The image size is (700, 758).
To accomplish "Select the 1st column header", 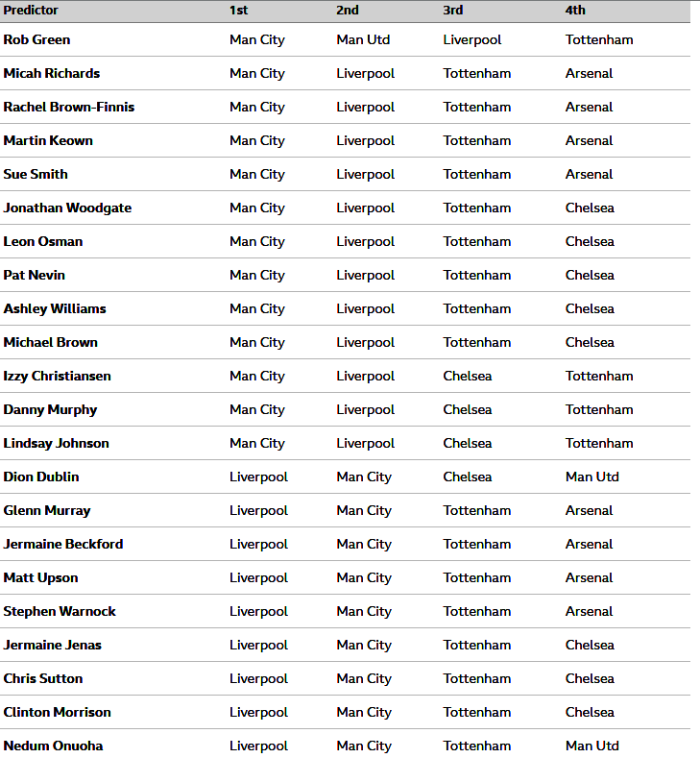I will 239,11.
